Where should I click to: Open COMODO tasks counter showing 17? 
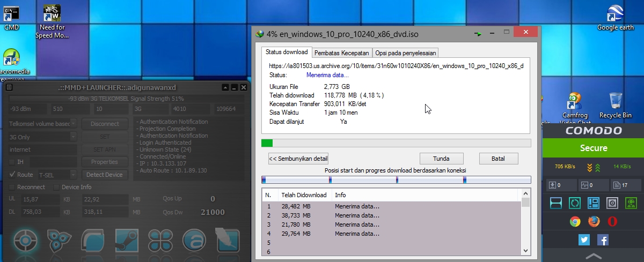pyautogui.click(x=626, y=185)
